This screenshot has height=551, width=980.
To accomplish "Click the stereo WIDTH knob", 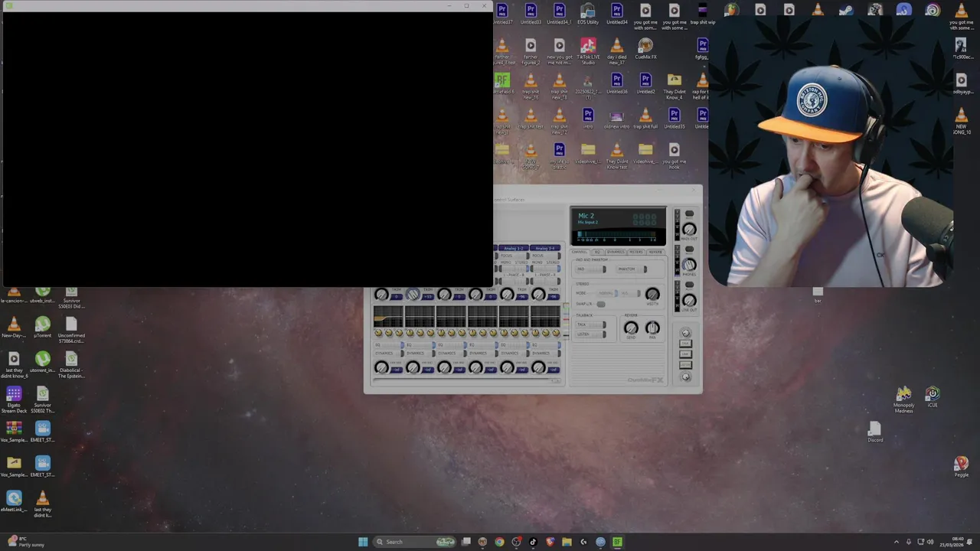I will (x=652, y=295).
